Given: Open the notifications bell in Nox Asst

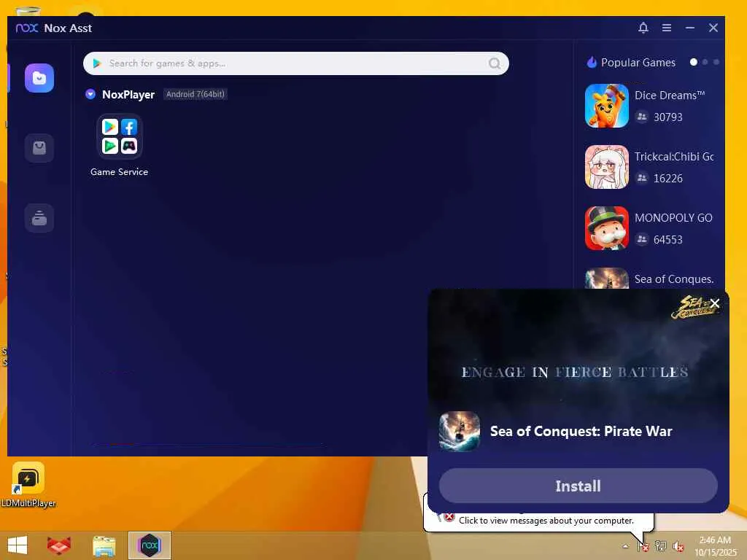Looking at the screenshot, I should tap(643, 28).
